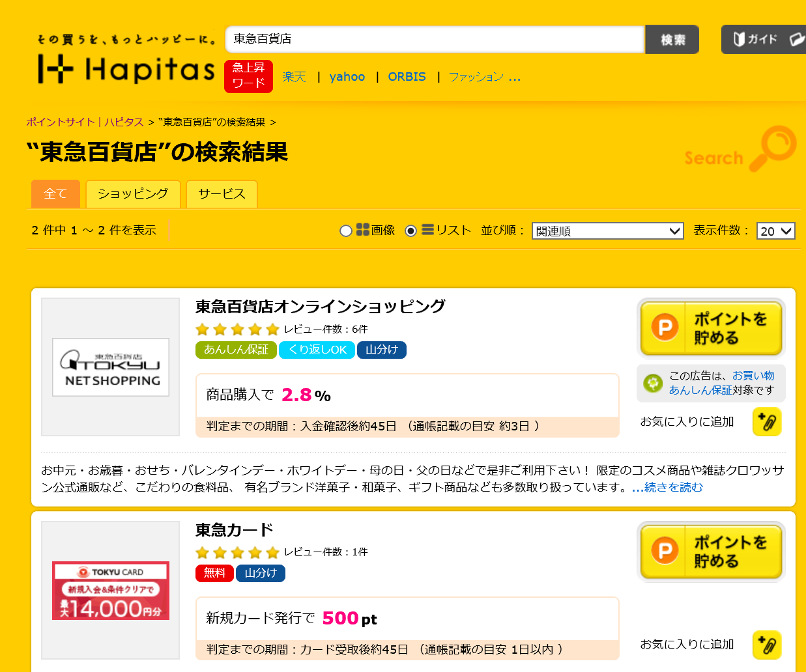
Task: Click the 楽天 trending word link
Action: click(294, 77)
